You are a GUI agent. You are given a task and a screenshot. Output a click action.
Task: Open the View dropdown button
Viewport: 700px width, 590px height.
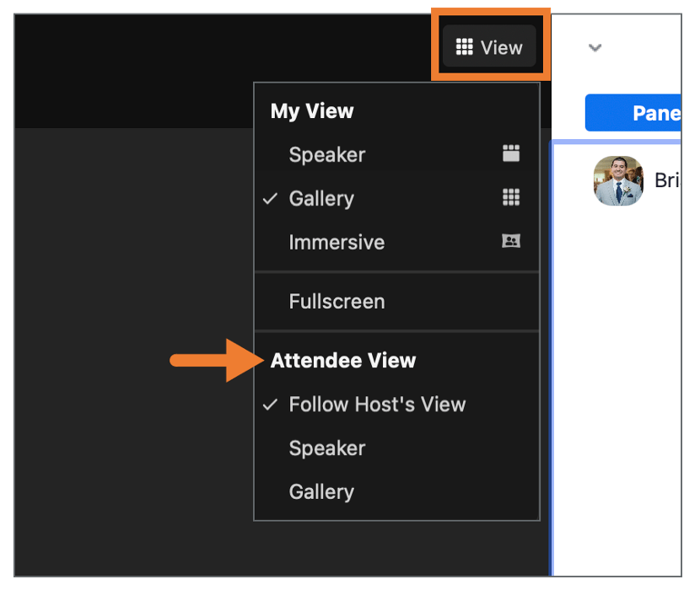[489, 47]
